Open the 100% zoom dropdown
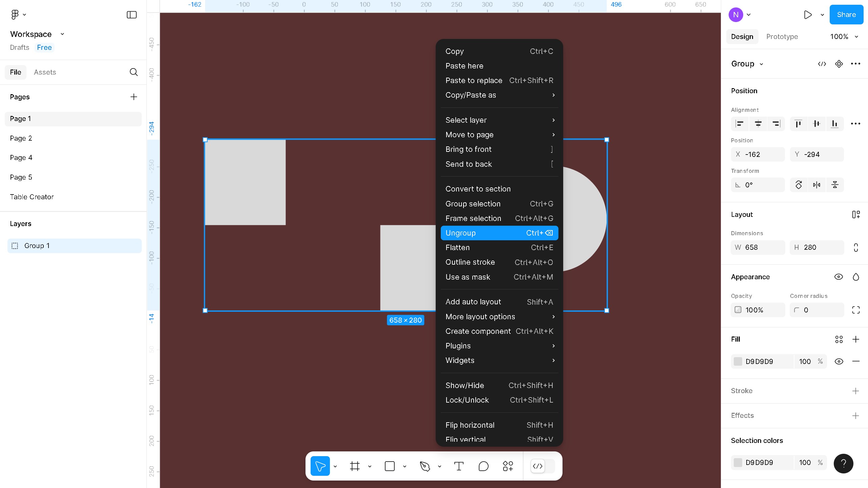Screen dimensions: 868x488 click(844, 37)
